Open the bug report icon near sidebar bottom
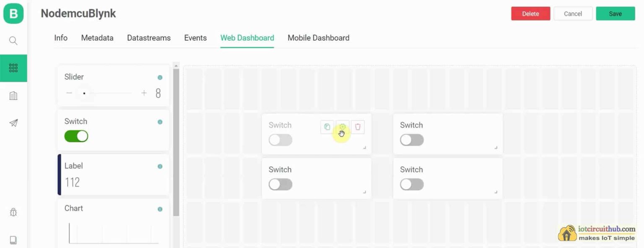644x248 pixels. click(13, 212)
